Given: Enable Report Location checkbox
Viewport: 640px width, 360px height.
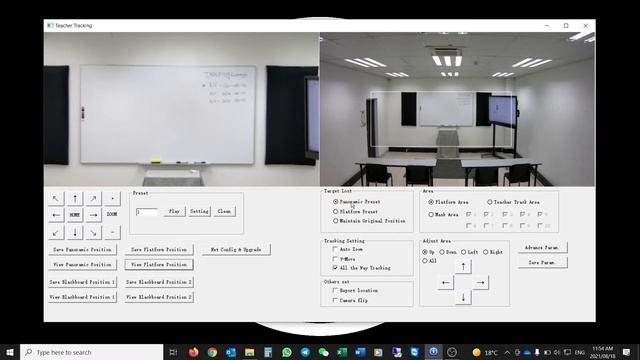Looking at the screenshot, I should pyautogui.click(x=335, y=290).
